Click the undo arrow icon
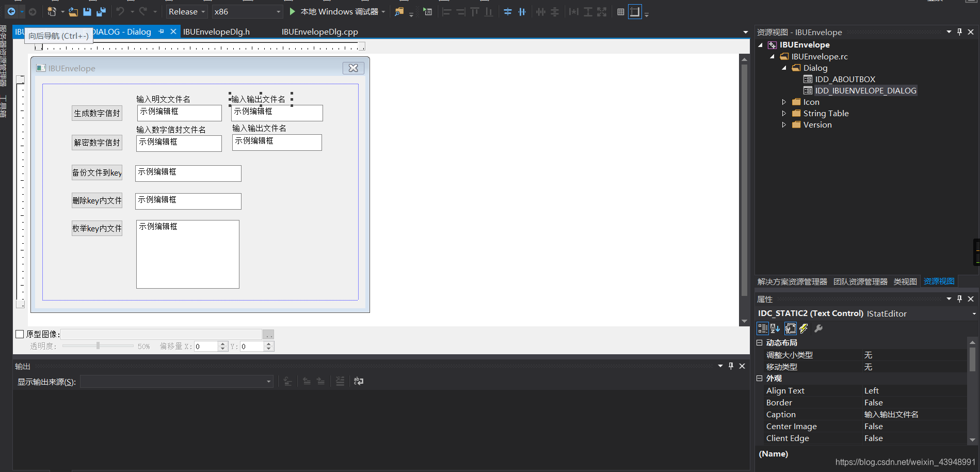Image resolution: width=980 pixels, height=472 pixels. click(120, 11)
